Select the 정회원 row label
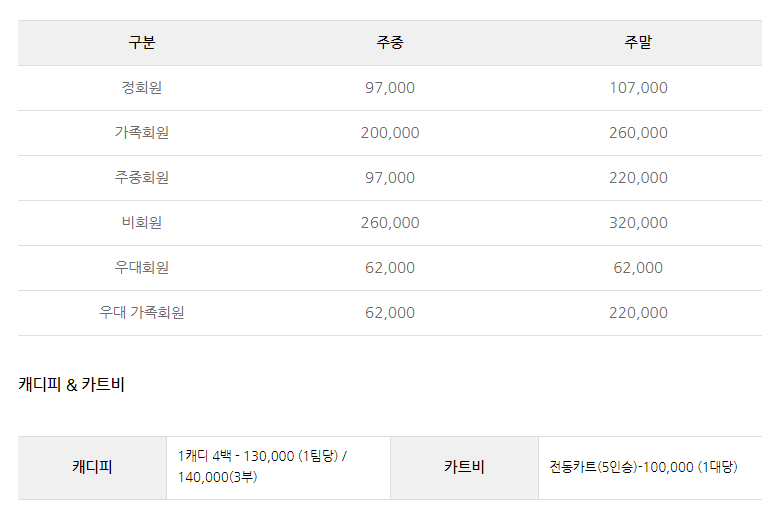The width and height of the screenshot is (775, 527). [142, 88]
